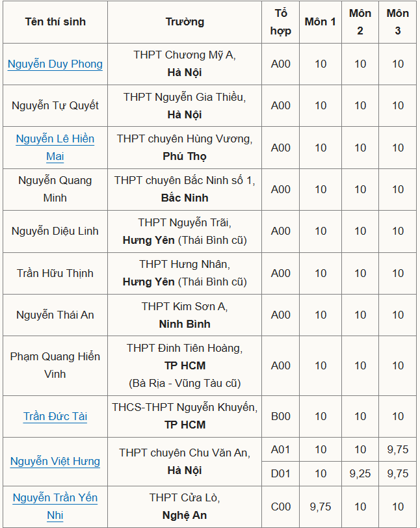
Task: Open the Nguyễn Duy Phong link
Action: (55, 64)
